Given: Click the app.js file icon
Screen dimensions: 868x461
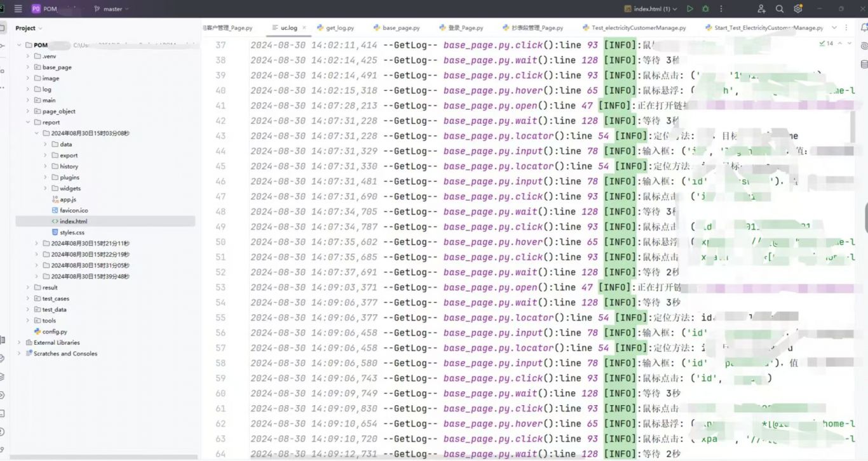Looking at the screenshot, I should click(55, 199).
